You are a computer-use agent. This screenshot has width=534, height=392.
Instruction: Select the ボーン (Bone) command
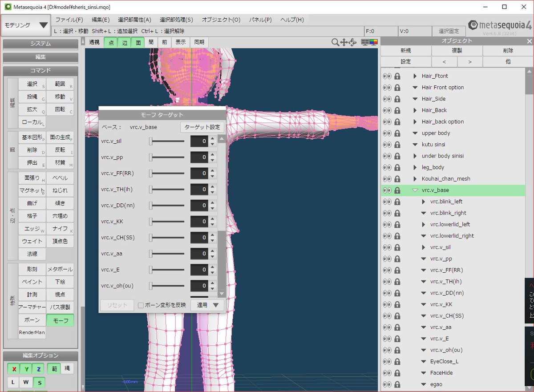click(x=32, y=320)
